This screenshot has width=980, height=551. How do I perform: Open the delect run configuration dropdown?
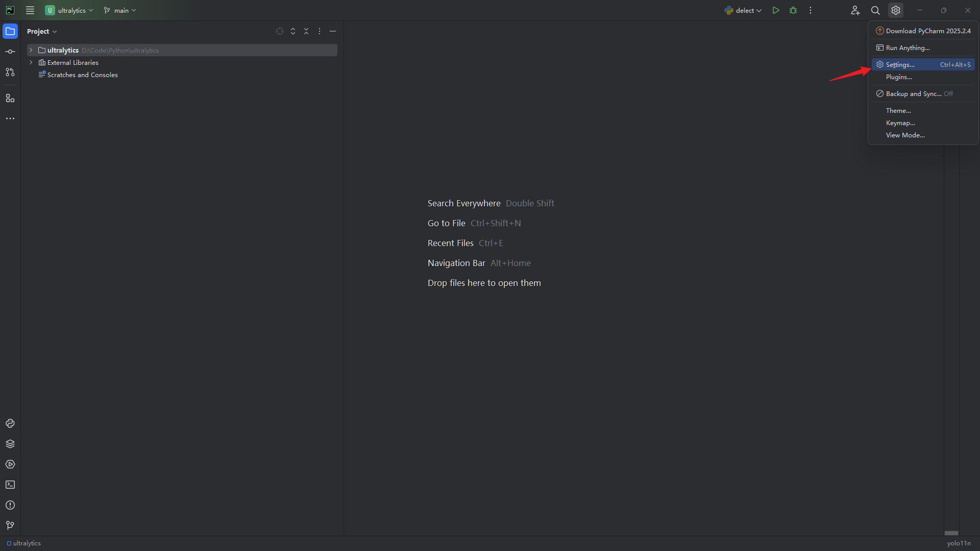point(743,10)
